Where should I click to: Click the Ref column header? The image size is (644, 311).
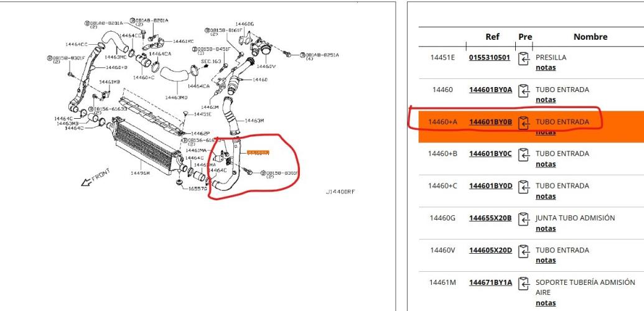coord(492,37)
